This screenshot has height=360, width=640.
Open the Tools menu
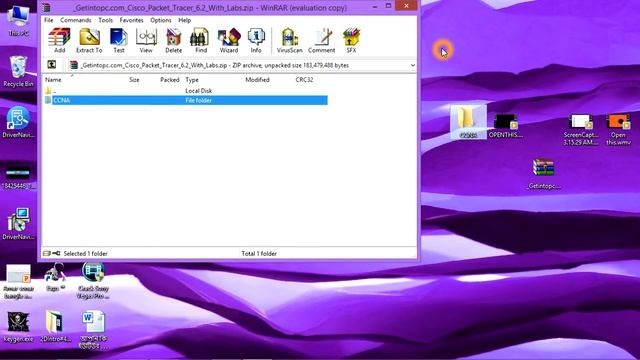105,20
